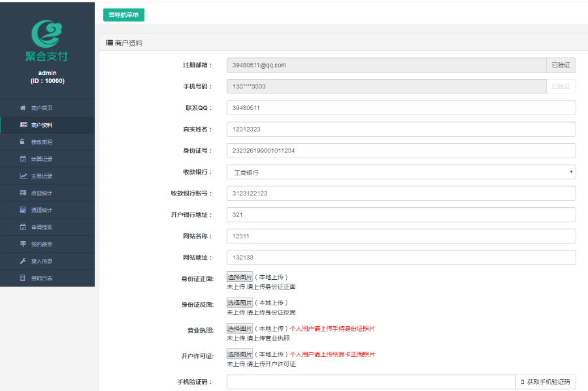Click the calculator icon for 通道统计

[23, 210]
